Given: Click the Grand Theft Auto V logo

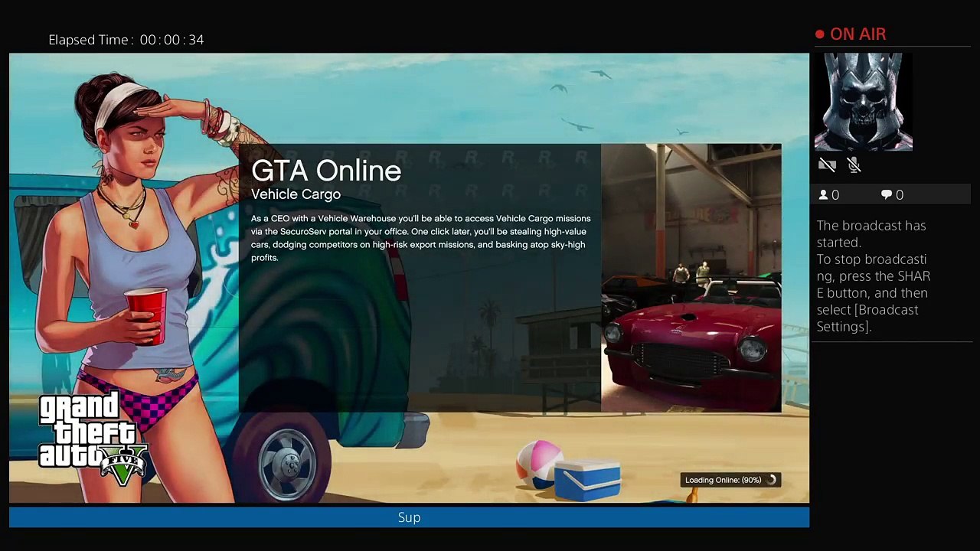Looking at the screenshot, I should [x=93, y=439].
